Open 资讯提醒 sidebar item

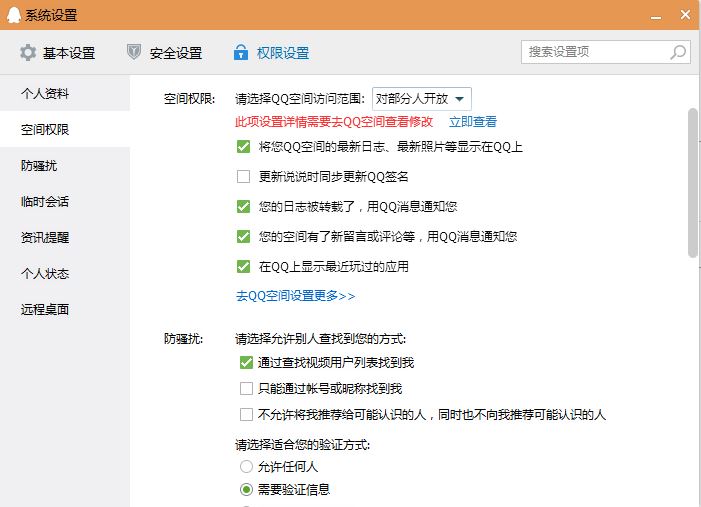tap(65, 237)
